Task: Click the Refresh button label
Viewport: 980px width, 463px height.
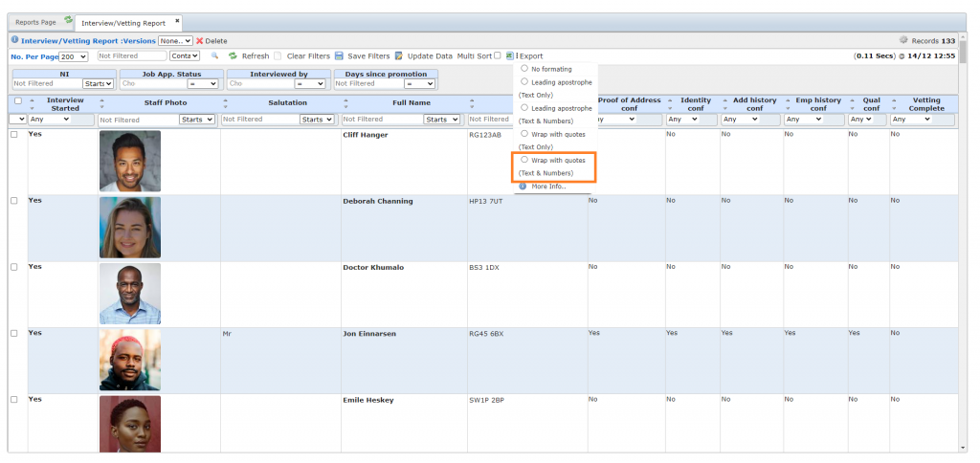Action: pyautogui.click(x=256, y=56)
